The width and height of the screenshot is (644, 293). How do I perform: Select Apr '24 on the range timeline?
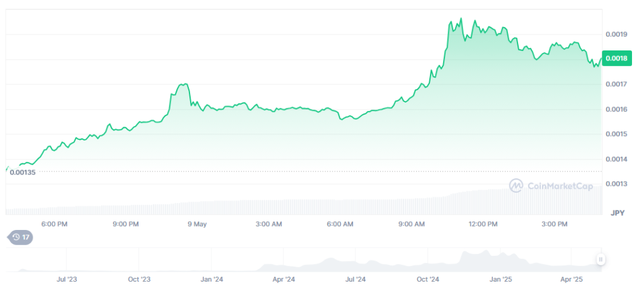pos(283,279)
